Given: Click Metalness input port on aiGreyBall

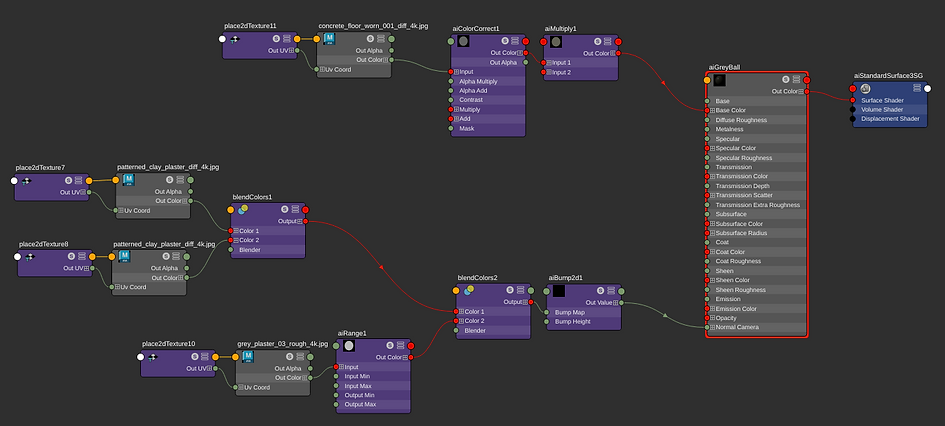Looking at the screenshot, I should coord(708,129).
